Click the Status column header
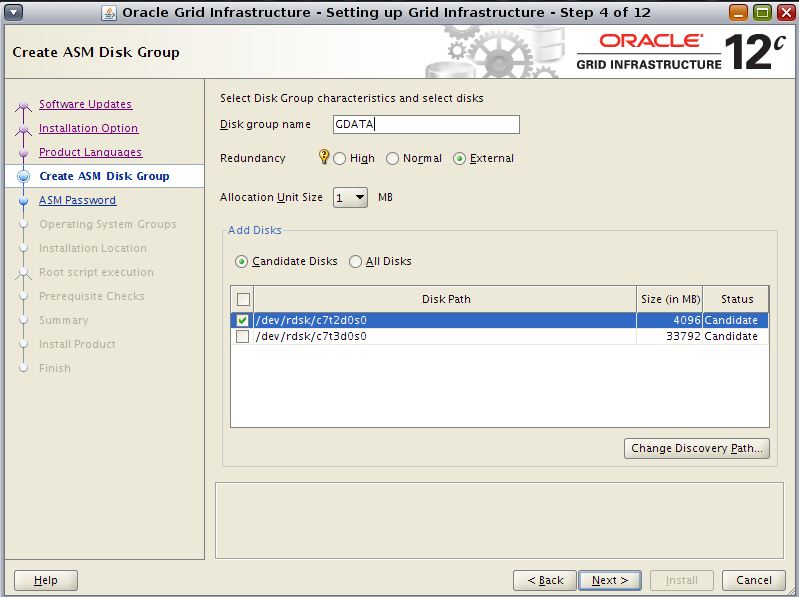Image resolution: width=799 pixels, height=597 pixels. coord(736,299)
